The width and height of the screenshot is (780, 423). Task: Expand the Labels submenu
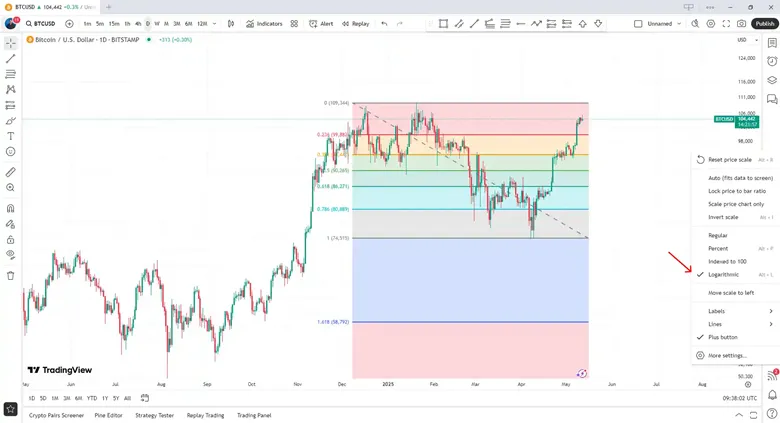coord(735,311)
